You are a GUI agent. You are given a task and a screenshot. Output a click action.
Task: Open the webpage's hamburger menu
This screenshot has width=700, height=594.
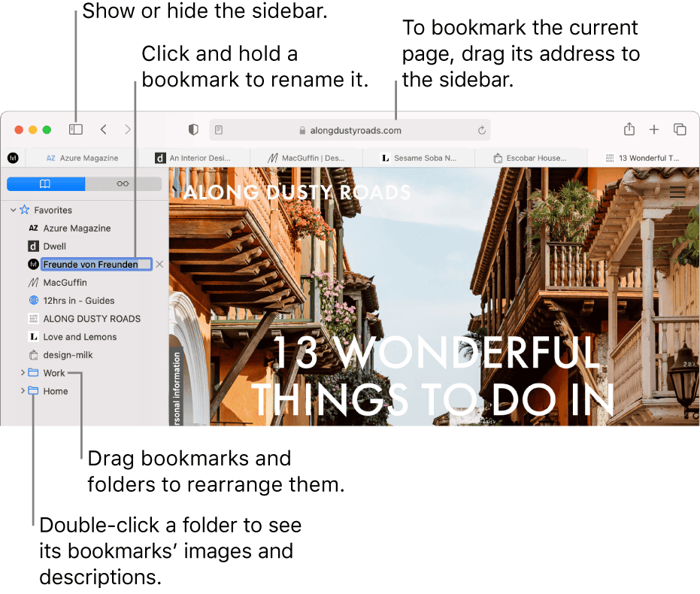click(x=676, y=192)
